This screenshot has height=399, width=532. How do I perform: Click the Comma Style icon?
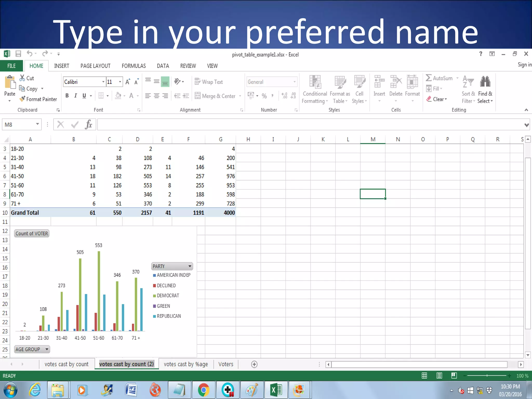click(272, 96)
